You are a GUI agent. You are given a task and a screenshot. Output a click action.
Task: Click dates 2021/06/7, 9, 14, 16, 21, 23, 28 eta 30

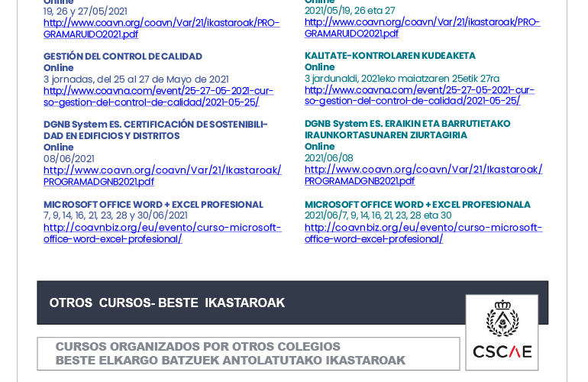point(378,215)
